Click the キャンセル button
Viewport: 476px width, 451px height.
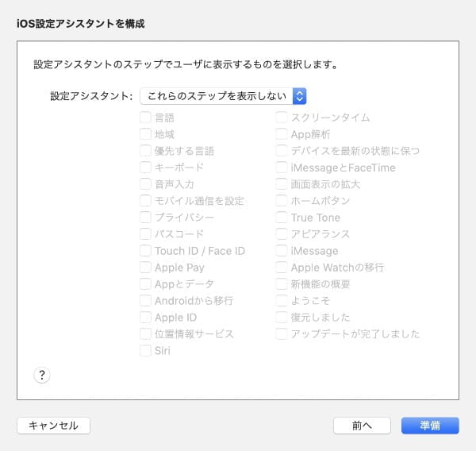click(x=53, y=426)
